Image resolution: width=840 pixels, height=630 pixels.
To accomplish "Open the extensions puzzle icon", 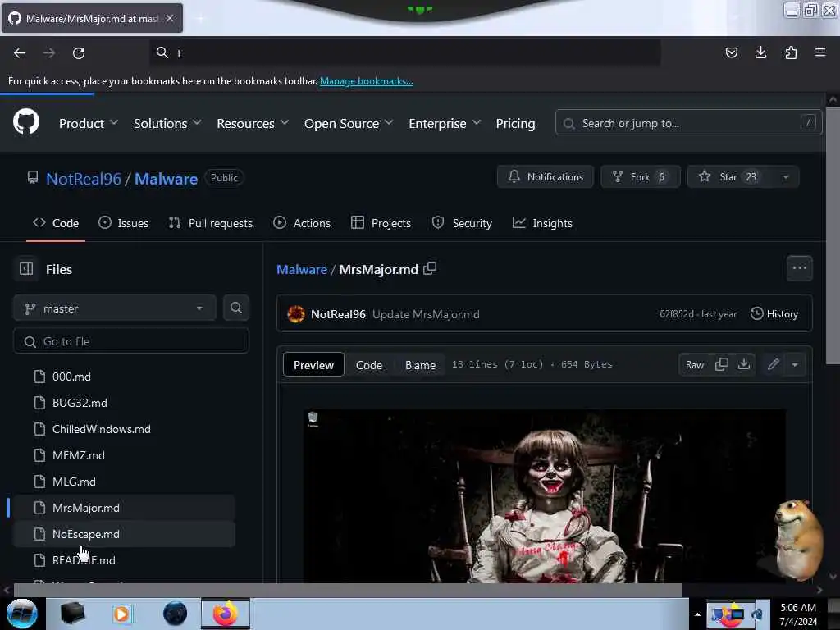I will [x=791, y=52].
